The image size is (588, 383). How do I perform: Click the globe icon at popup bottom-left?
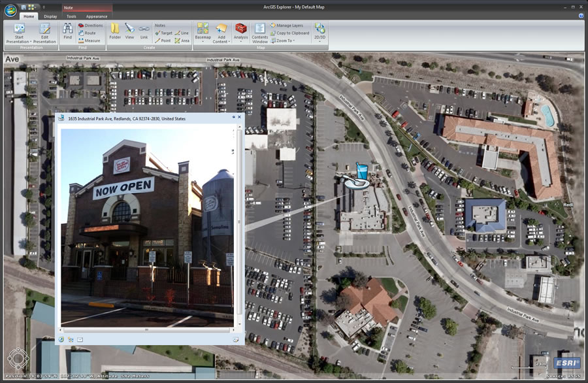(x=61, y=339)
